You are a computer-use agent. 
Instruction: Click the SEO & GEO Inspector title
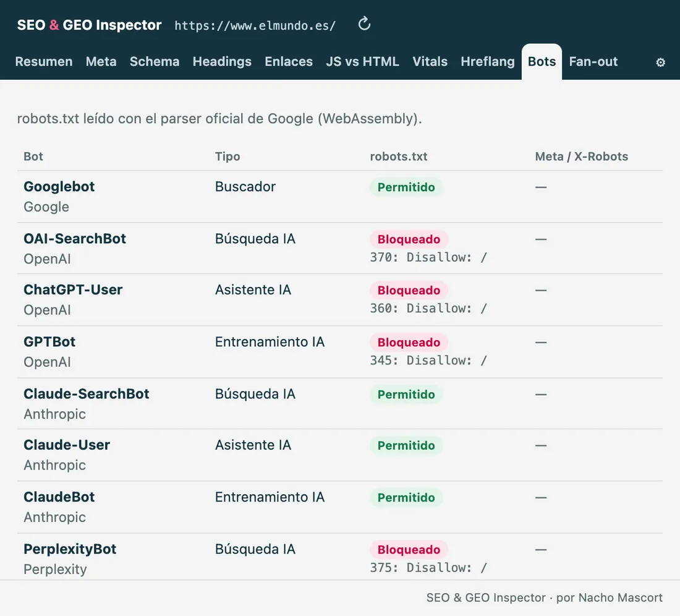(x=90, y=25)
